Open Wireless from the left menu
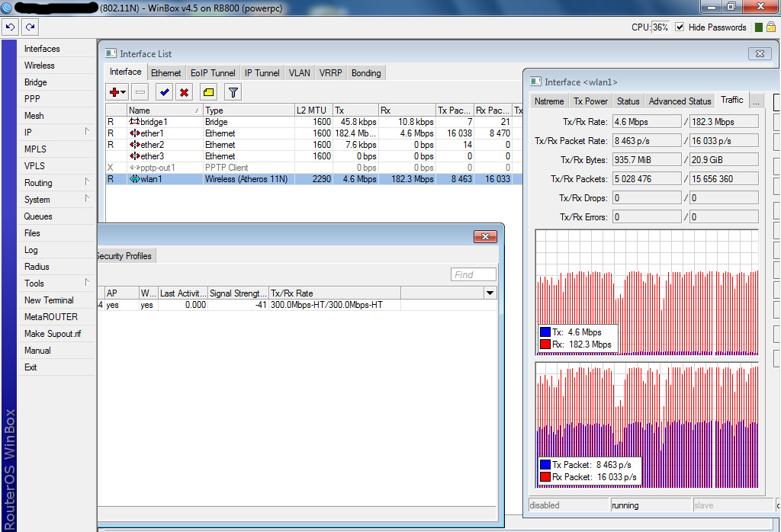This screenshot has height=532, width=781. pyautogui.click(x=40, y=66)
